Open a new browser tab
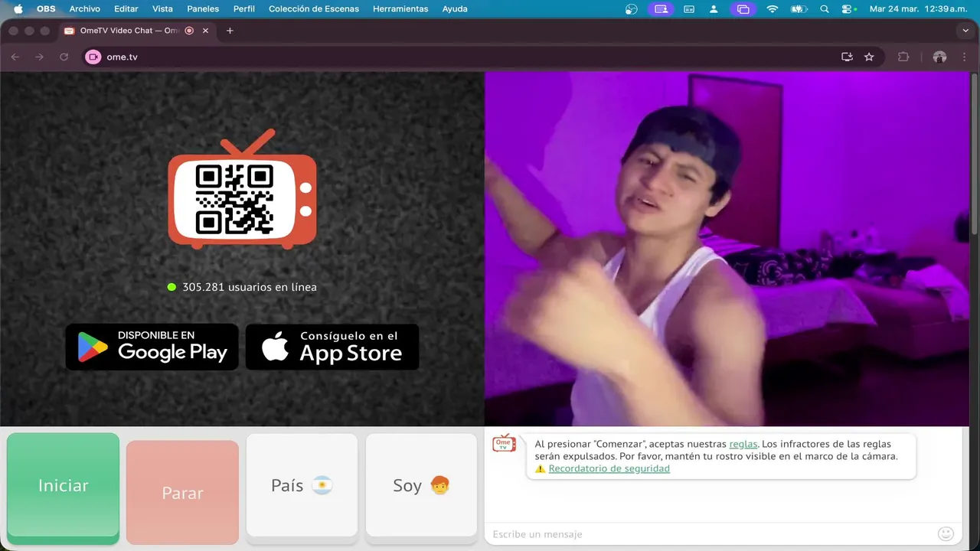Image resolution: width=980 pixels, height=551 pixels. 230,31
